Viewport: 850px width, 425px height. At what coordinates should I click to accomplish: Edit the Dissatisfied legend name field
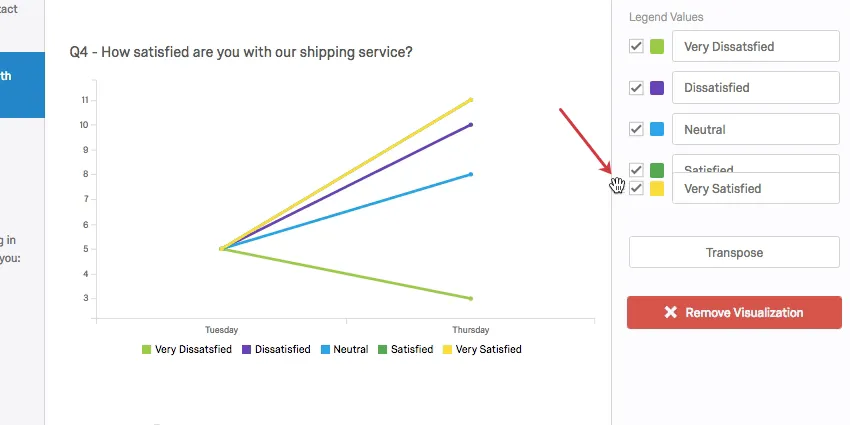point(754,88)
